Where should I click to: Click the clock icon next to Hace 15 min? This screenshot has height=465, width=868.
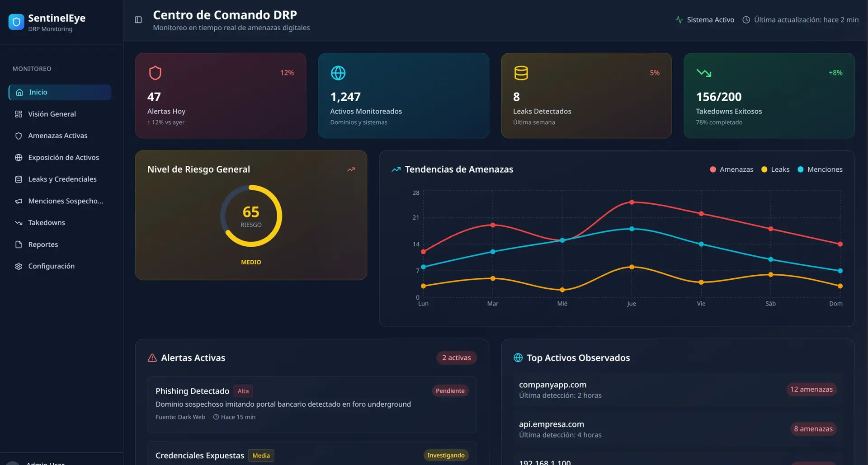(x=216, y=417)
